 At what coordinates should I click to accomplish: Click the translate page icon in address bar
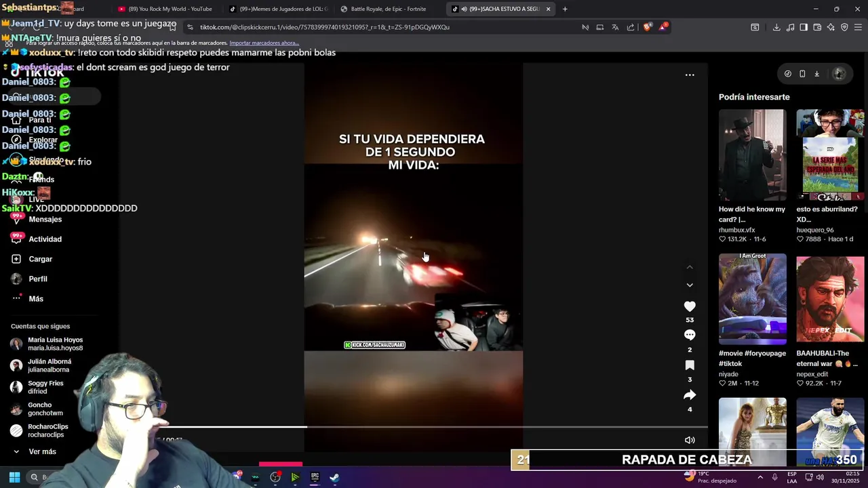[615, 27]
